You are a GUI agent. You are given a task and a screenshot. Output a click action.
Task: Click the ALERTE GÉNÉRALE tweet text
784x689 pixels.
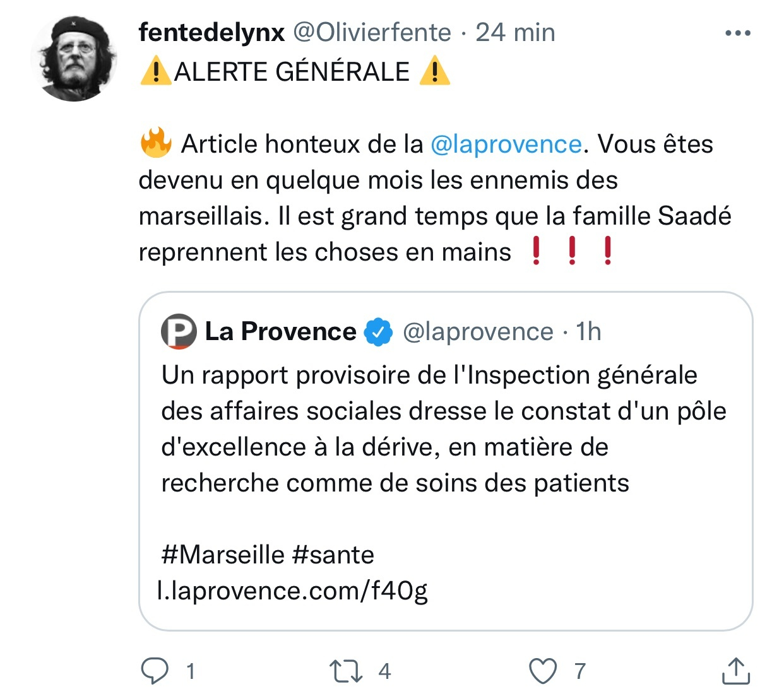click(292, 72)
